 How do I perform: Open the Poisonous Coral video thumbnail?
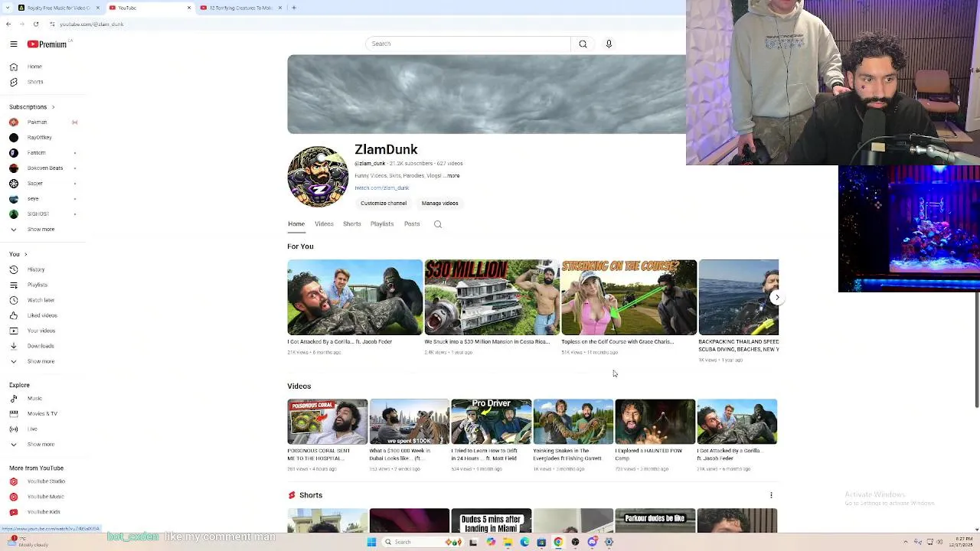coord(328,422)
